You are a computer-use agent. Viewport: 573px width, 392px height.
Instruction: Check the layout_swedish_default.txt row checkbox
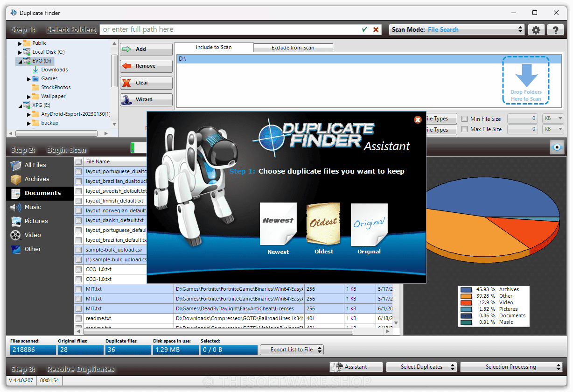tap(79, 191)
